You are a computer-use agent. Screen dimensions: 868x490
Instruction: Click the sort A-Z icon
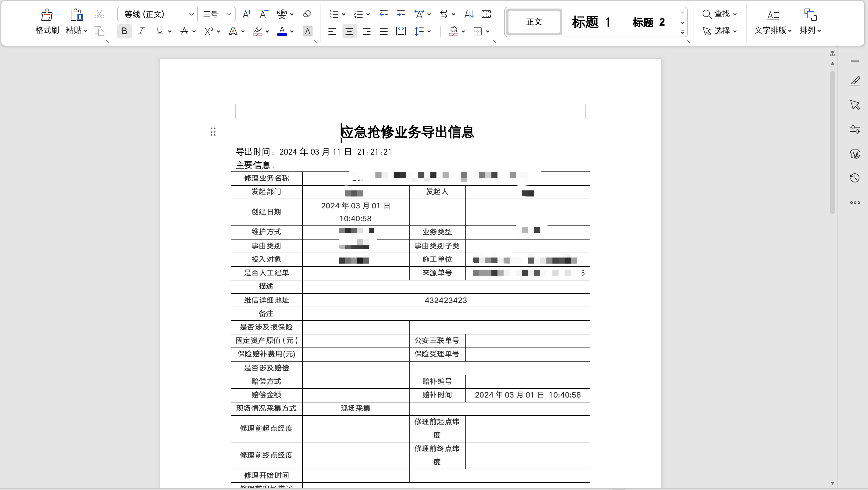[x=469, y=14]
